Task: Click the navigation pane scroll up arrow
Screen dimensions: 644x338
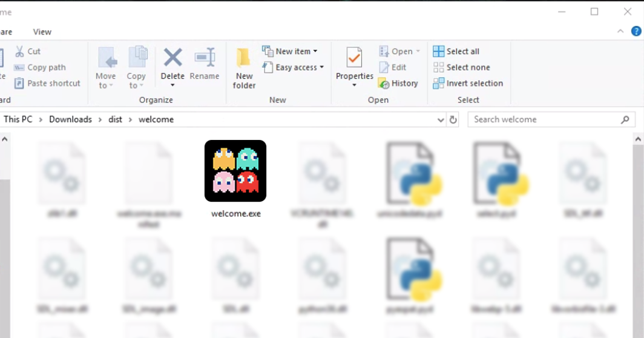Action: tap(4, 139)
